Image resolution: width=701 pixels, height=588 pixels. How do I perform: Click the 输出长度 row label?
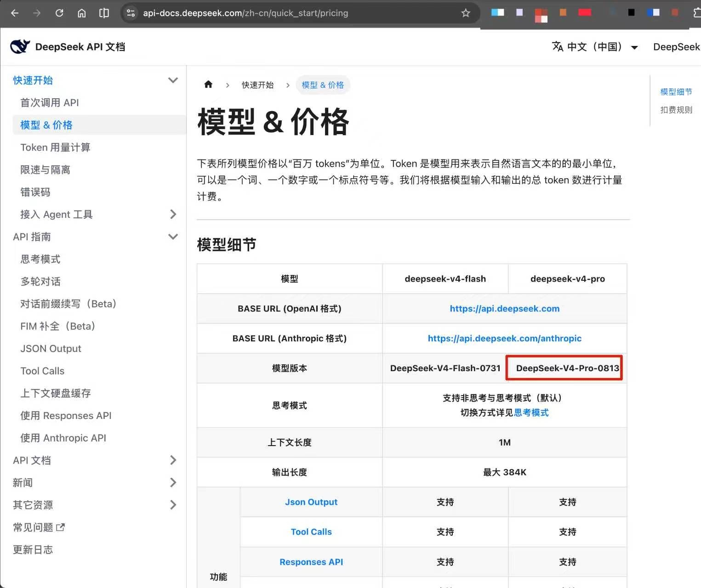click(x=290, y=472)
